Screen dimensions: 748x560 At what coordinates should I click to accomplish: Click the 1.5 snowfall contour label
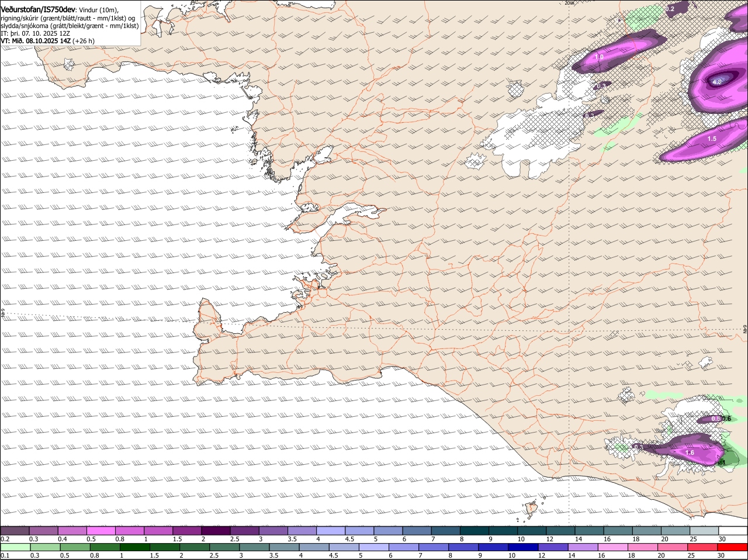click(712, 139)
